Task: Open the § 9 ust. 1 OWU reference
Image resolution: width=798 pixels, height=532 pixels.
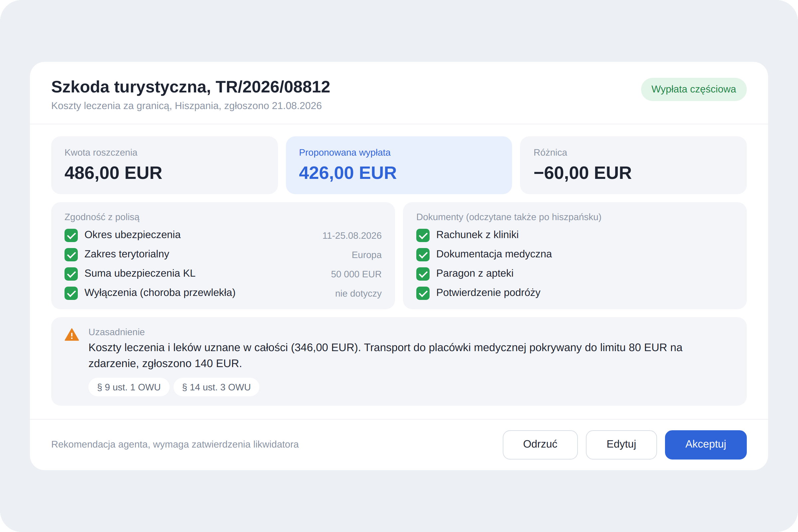Action: 129,387
